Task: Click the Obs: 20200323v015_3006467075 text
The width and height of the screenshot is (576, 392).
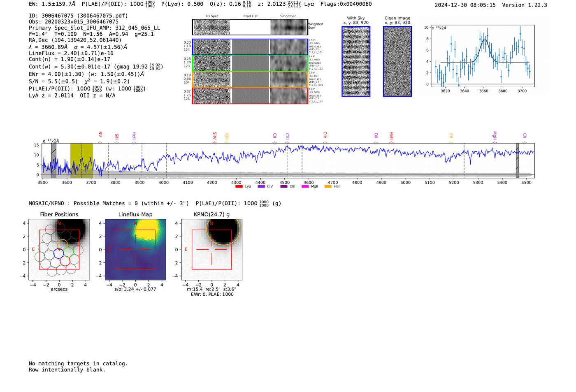Action: (x=74, y=22)
